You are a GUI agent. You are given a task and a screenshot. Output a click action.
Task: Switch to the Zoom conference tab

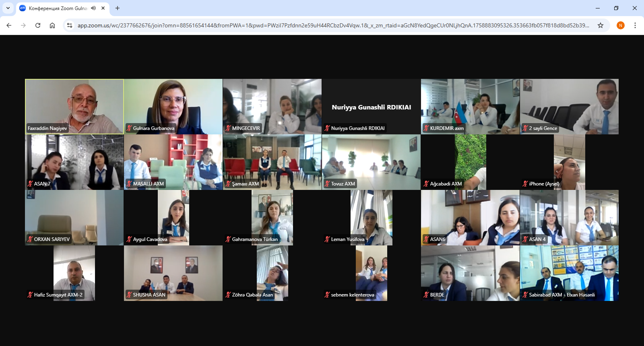[56, 8]
